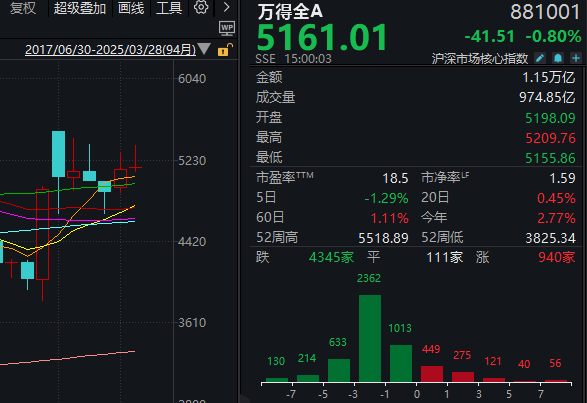Click the red histogram bar labeled 449
This screenshot has height=403, width=587.
[432, 374]
